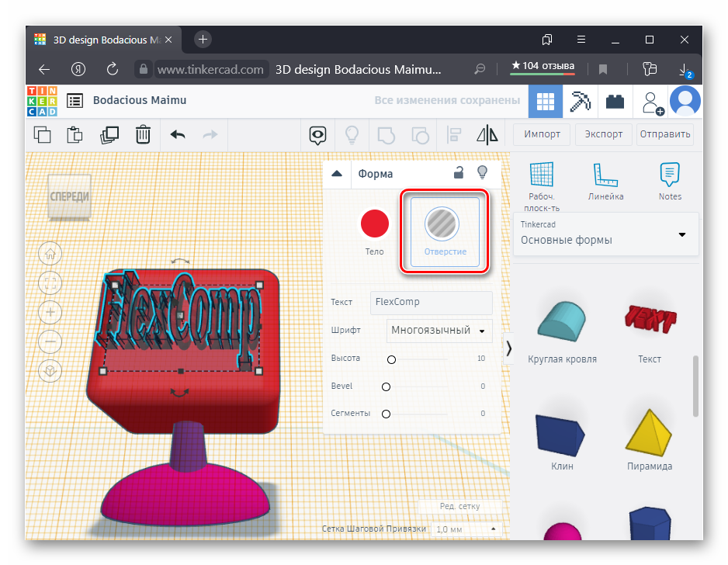Collapse the Форма panel arrow

click(337, 174)
